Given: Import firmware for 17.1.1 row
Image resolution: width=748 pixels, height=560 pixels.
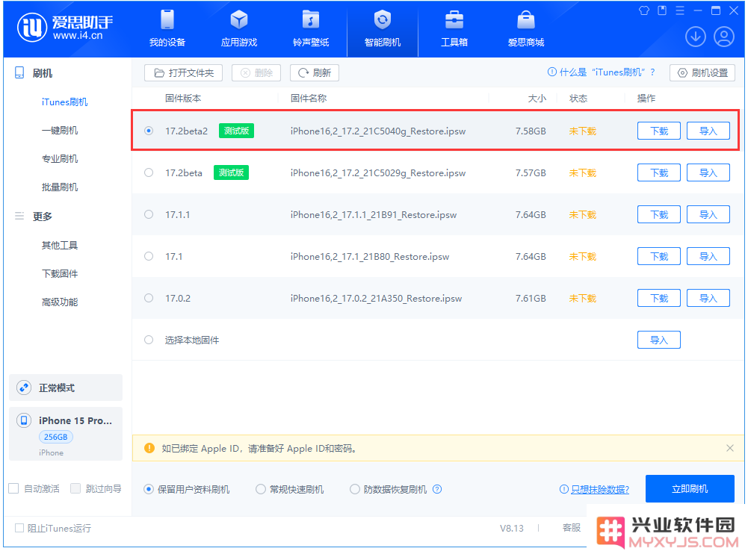Looking at the screenshot, I should [x=708, y=214].
